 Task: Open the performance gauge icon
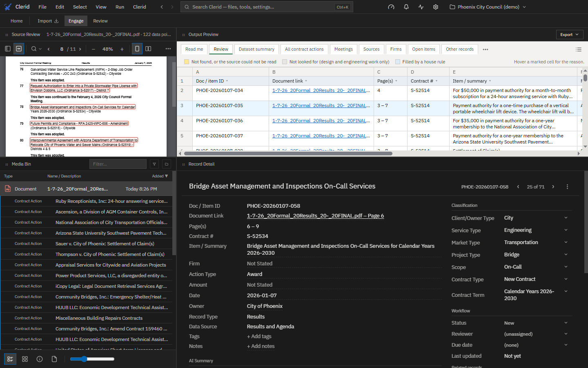tap(391, 7)
